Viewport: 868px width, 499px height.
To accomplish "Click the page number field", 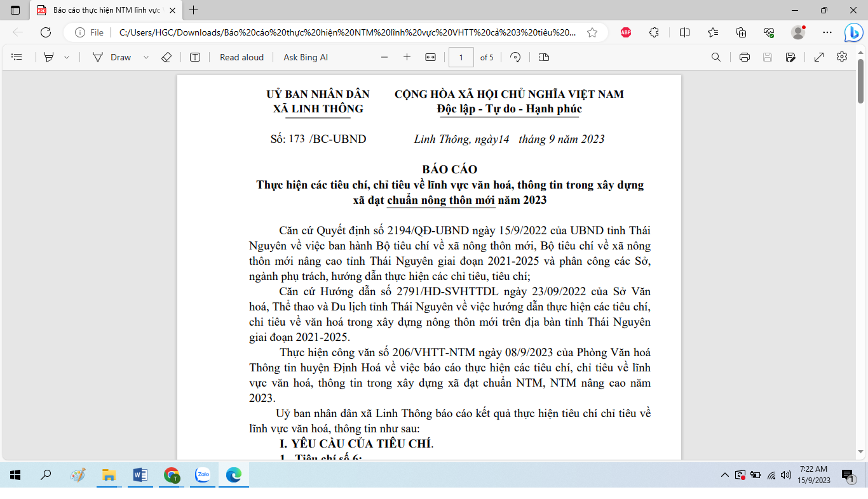I will point(461,57).
